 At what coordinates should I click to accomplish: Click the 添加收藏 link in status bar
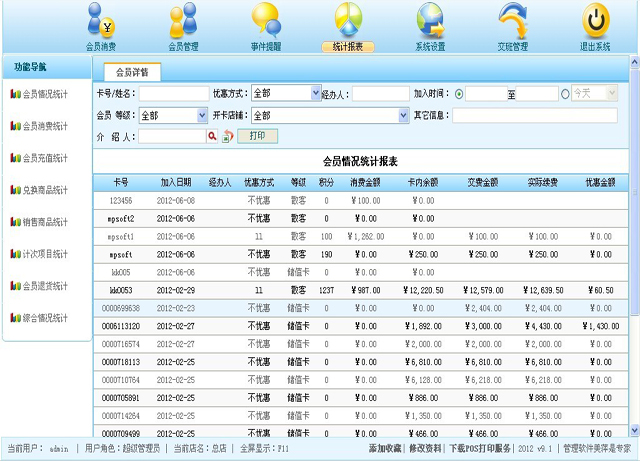click(x=385, y=449)
